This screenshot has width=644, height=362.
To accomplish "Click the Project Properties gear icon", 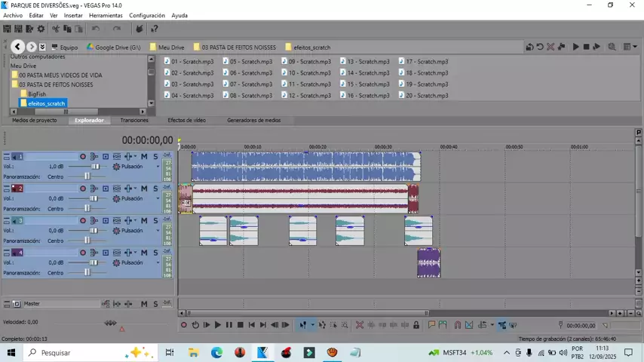I will pos(41,29).
